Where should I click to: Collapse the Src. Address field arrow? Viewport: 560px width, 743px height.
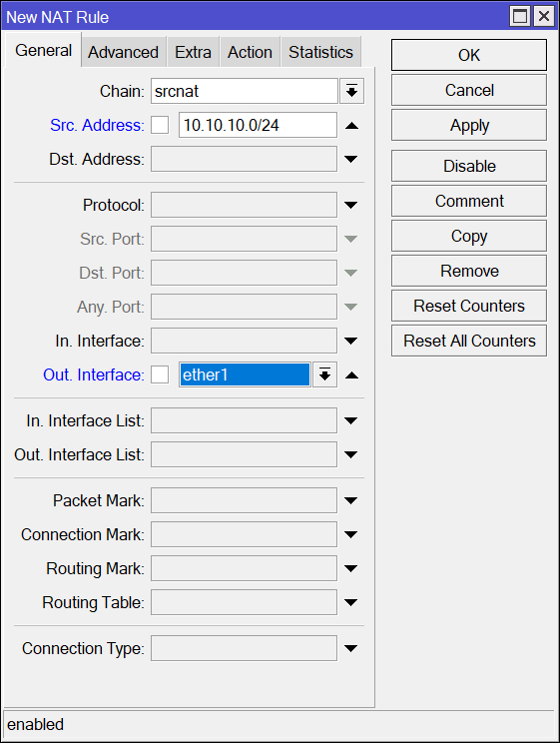(351, 126)
